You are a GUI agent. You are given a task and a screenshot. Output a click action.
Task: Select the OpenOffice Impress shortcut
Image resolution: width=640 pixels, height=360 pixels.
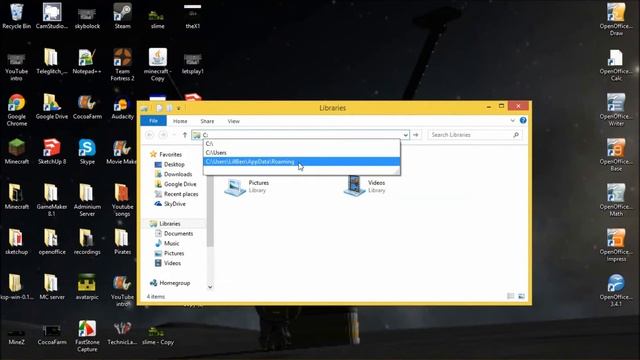click(x=616, y=245)
